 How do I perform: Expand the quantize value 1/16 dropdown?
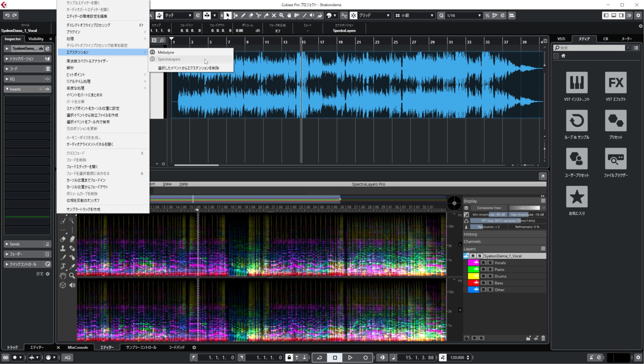click(478, 15)
